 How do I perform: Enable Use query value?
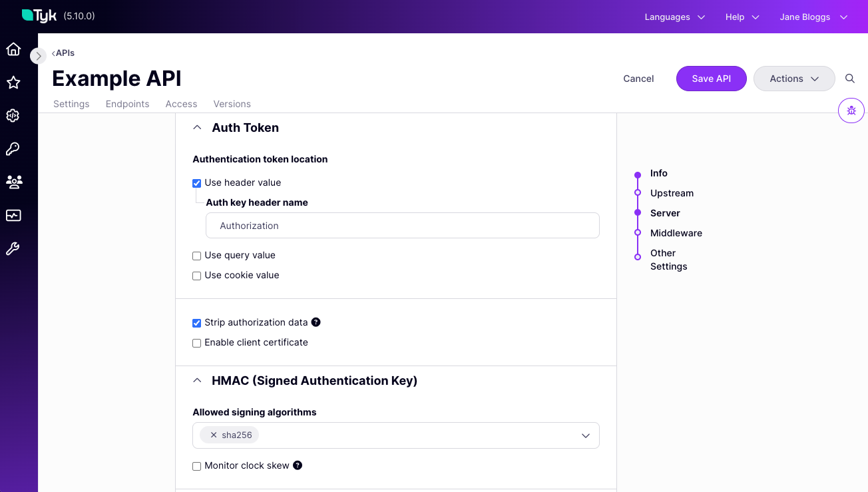pos(196,256)
